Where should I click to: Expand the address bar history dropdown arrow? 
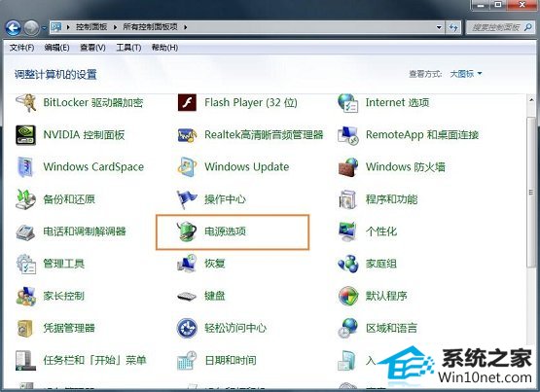tap(439, 27)
